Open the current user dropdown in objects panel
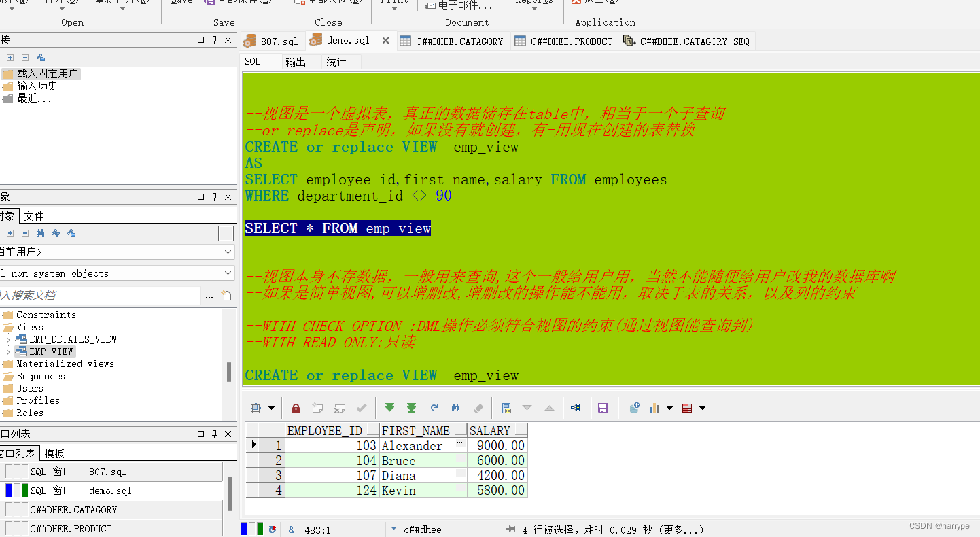This screenshot has width=980, height=537. coord(228,252)
